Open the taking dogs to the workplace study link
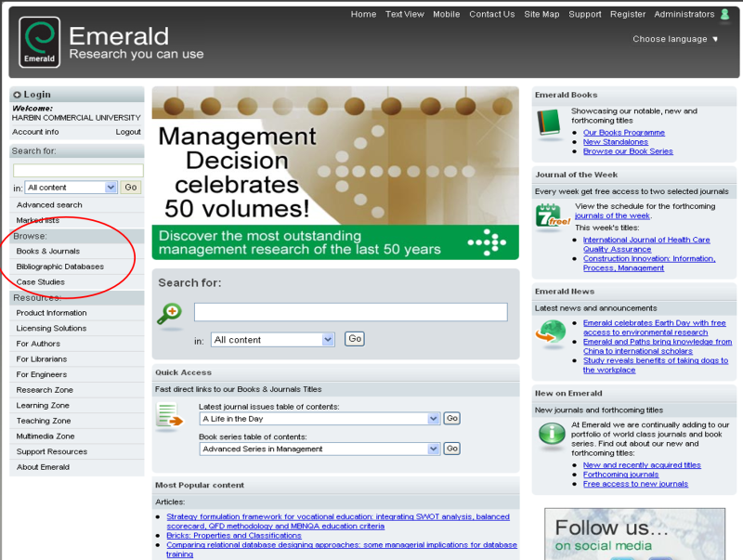 click(656, 365)
